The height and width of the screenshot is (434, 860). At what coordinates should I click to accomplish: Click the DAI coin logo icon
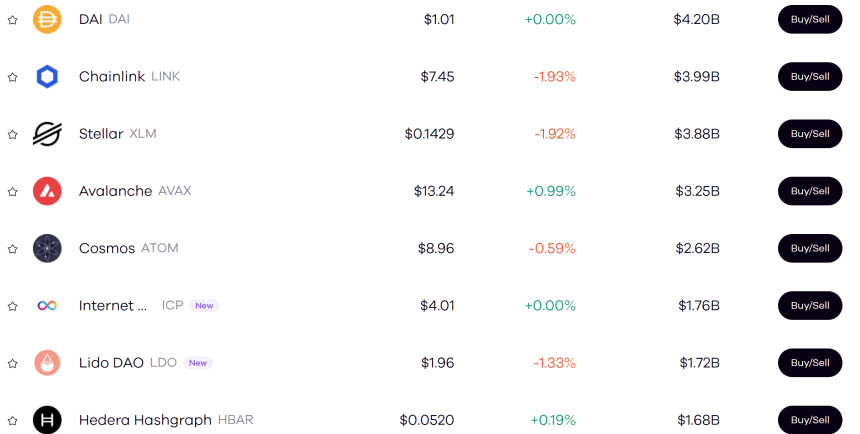pos(47,19)
